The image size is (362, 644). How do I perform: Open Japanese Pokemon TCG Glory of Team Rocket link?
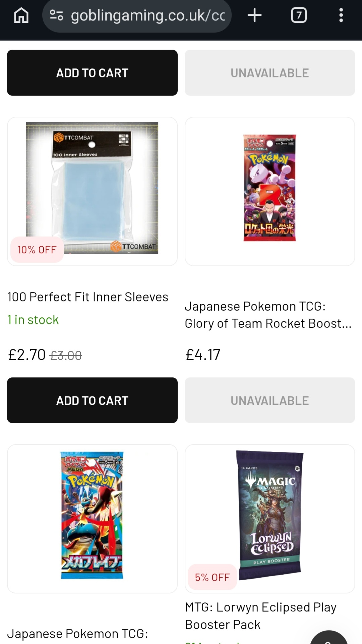[x=268, y=315]
